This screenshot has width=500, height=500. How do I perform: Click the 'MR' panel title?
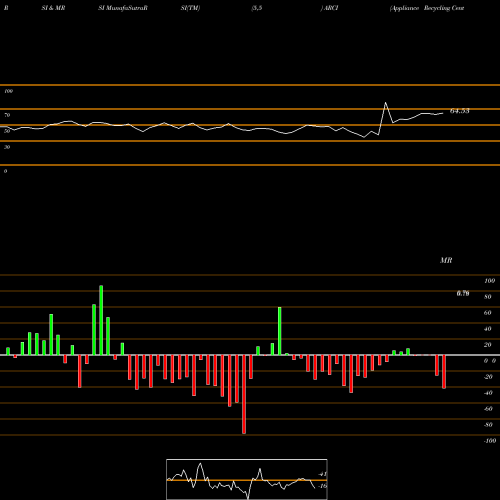(446, 260)
